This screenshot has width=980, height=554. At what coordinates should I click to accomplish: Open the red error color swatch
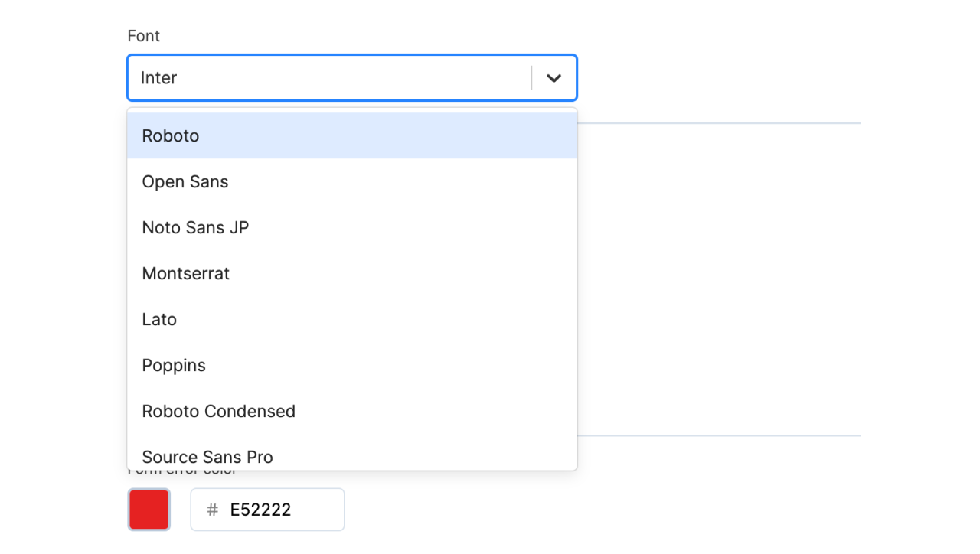point(149,510)
